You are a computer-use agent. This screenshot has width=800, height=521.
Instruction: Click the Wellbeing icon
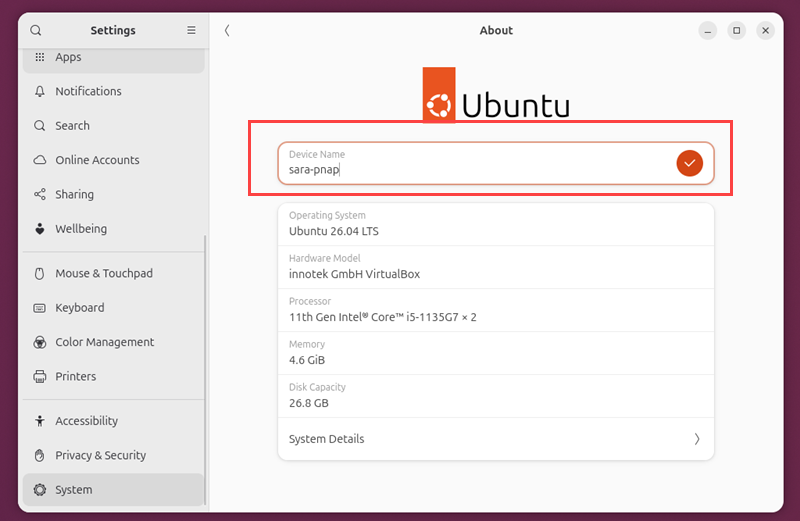coord(40,229)
